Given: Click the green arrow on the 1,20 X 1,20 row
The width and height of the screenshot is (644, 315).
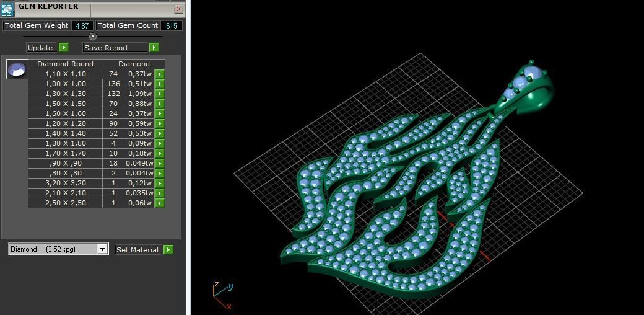Looking at the screenshot, I should (x=160, y=123).
